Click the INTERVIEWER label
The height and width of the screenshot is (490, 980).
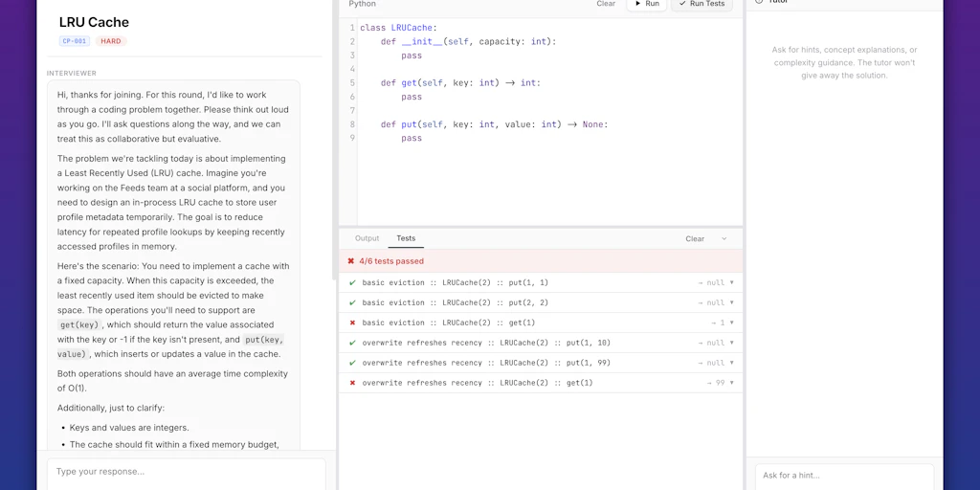click(71, 73)
